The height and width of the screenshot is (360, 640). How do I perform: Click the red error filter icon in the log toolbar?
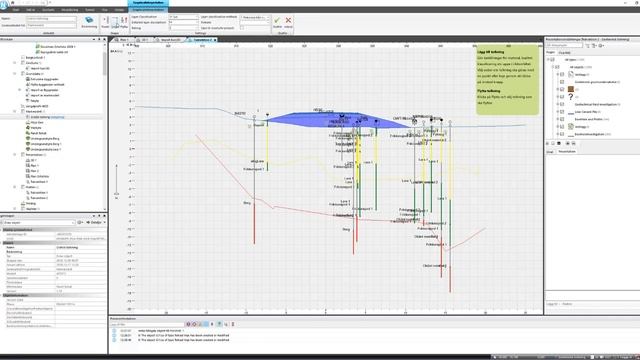[x=188, y=324]
